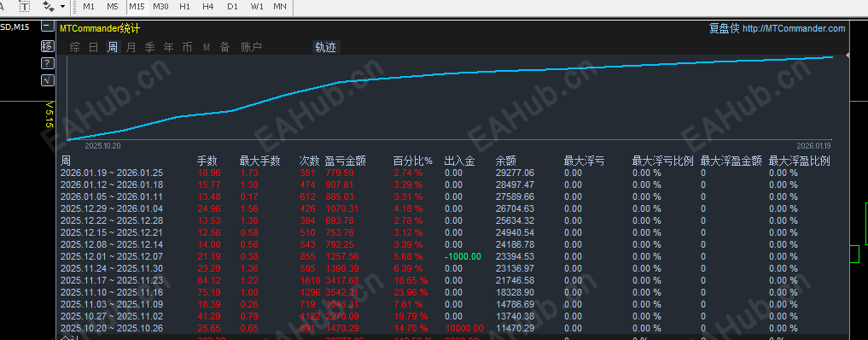This screenshot has width=868, height=340.
Task: Select the text label drawing tool
Action: point(24,7)
